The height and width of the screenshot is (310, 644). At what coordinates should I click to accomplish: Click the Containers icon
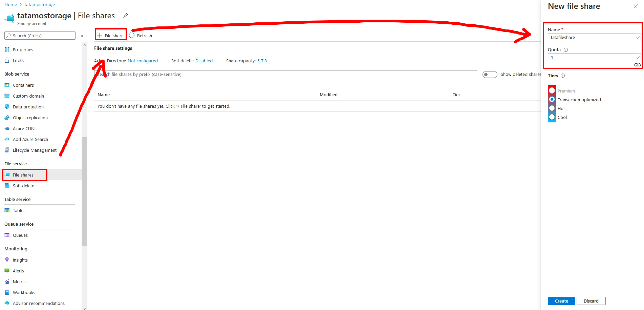coord(7,85)
